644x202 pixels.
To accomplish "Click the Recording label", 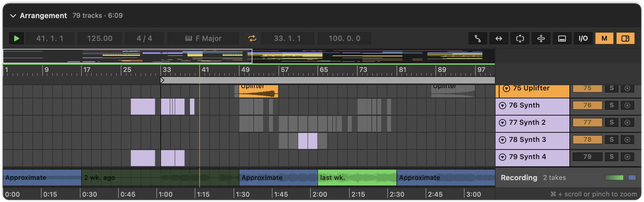I will pos(519,178).
